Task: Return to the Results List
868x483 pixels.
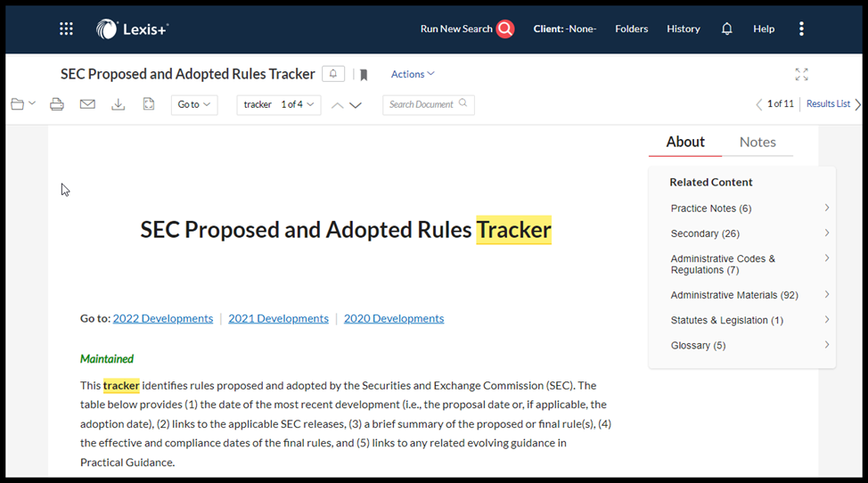Action: tap(828, 103)
